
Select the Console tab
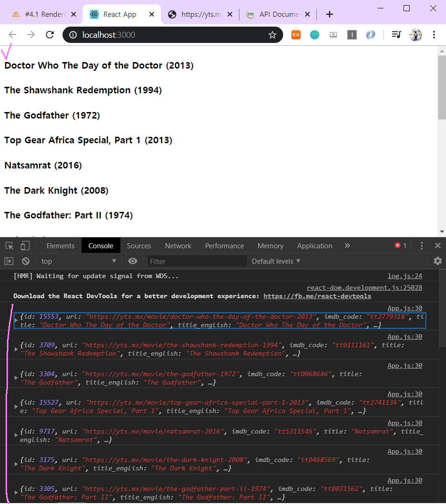tap(101, 246)
